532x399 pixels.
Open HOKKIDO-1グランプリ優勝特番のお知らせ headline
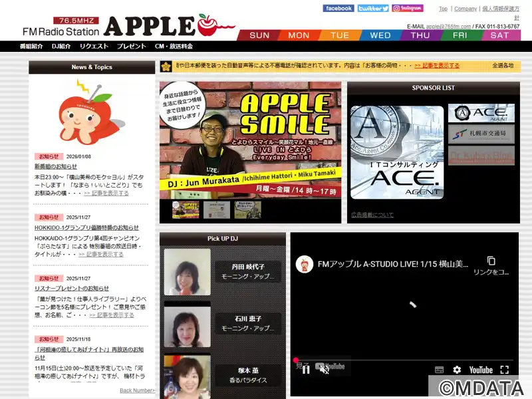click(86, 227)
